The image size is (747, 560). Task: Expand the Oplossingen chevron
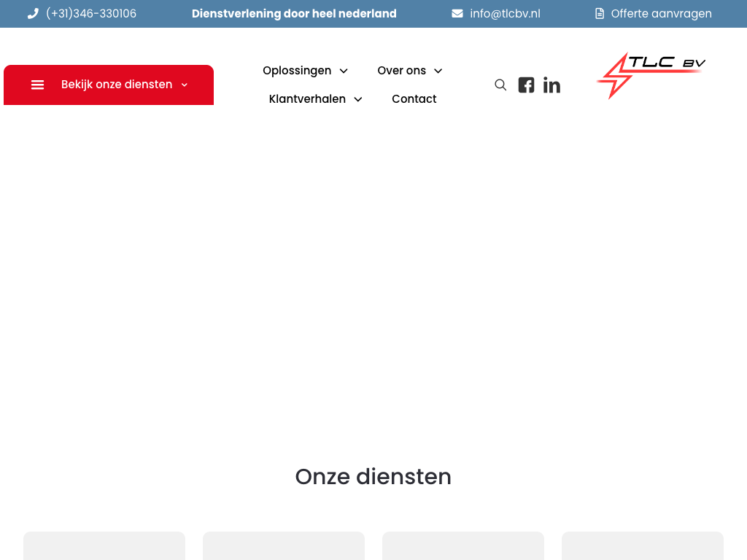point(344,71)
